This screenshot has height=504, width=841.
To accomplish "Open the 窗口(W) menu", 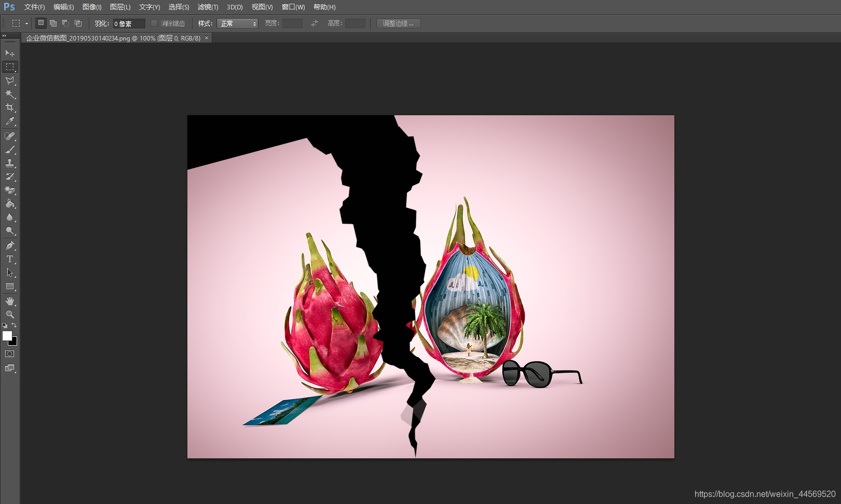I will [x=293, y=7].
